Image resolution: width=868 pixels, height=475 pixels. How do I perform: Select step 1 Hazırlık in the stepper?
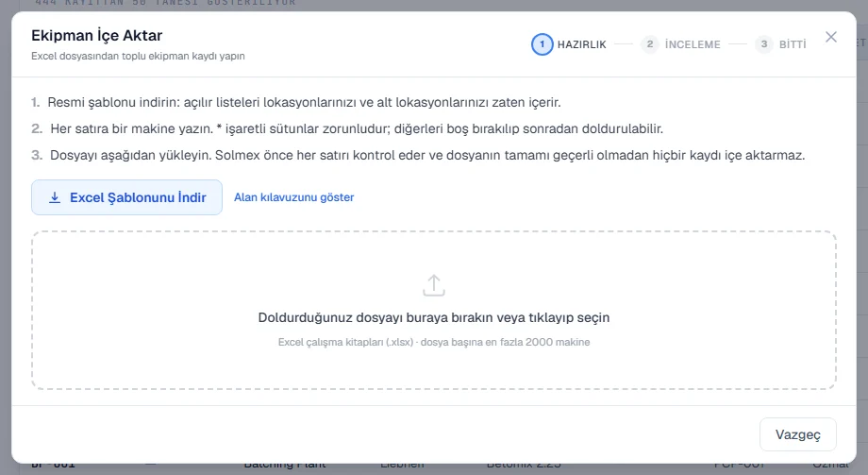569,44
